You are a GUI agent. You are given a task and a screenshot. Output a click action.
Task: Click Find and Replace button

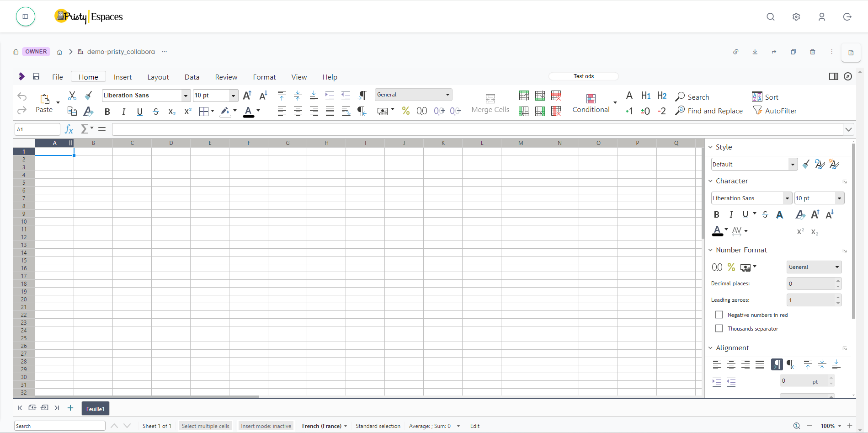tap(709, 111)
